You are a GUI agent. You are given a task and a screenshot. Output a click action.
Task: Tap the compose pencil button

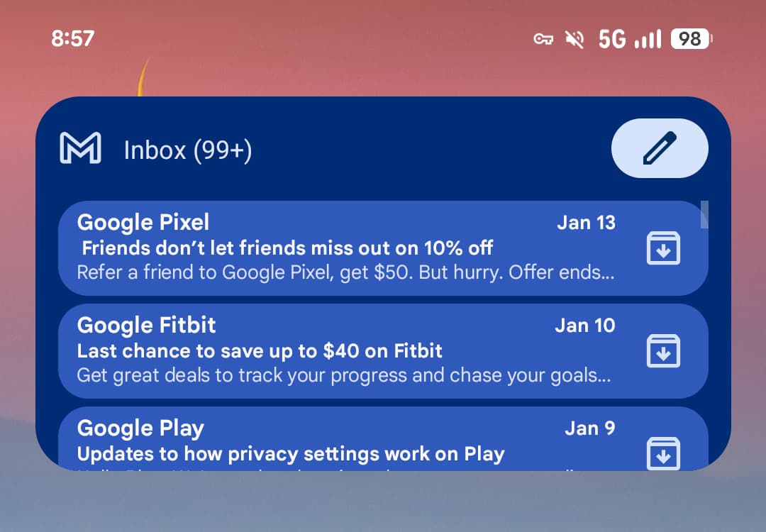point(660,148)
